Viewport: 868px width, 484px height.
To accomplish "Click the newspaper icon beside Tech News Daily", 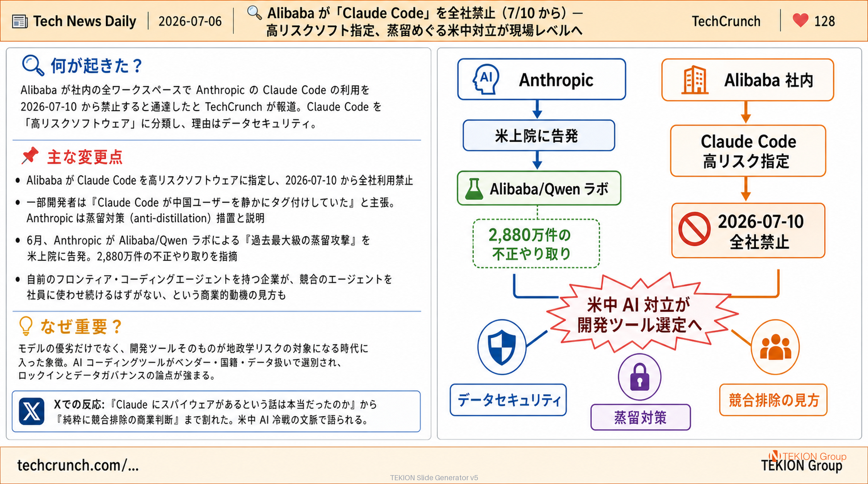I will (x=20, y=21).
